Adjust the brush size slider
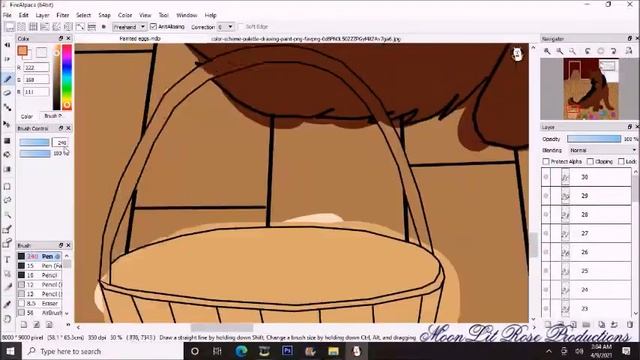The width and height of the screenshot is (640, 360). click(x=35, y=142)
